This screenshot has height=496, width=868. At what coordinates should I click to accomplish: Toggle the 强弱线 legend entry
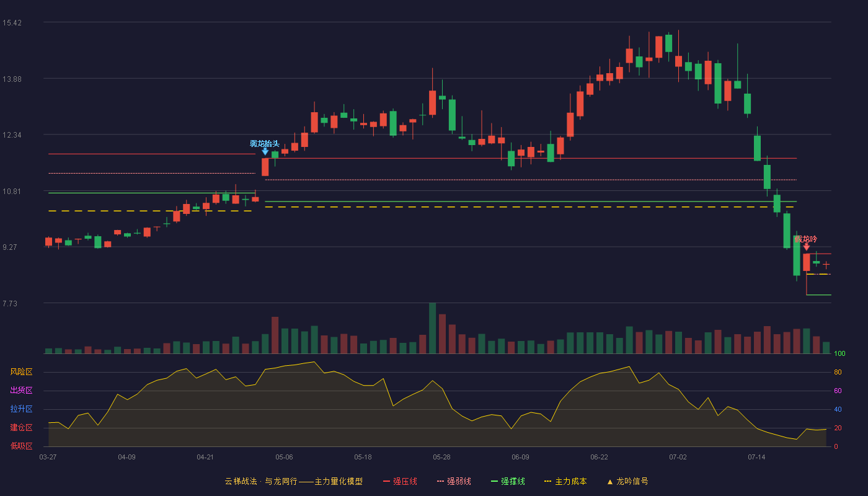[454, 481]
